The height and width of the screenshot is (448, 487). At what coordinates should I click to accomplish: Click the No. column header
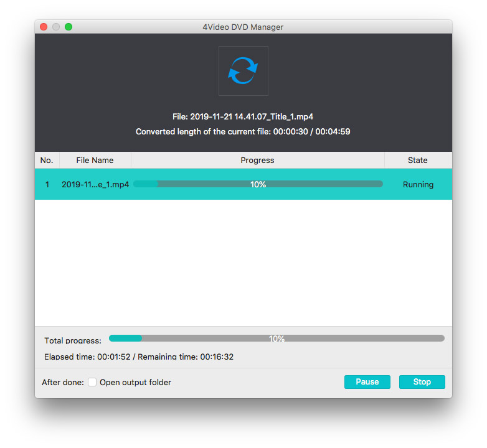point(47,160)
